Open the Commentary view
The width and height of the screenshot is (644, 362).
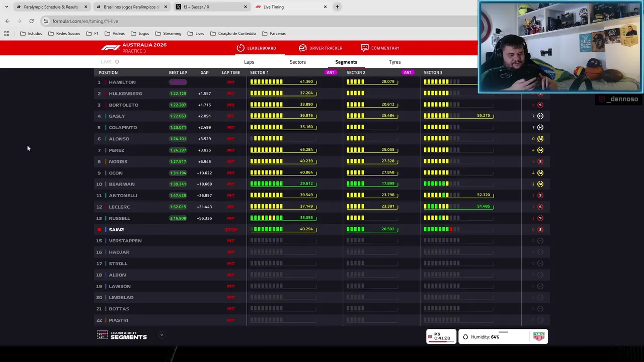coord(380,48)
